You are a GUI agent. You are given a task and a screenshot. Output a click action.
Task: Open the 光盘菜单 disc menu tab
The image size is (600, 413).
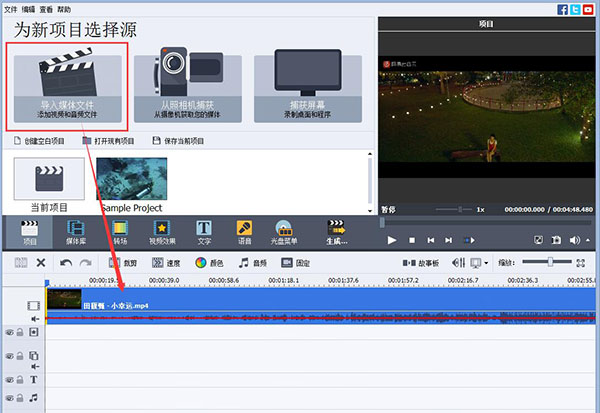[284, 232]
